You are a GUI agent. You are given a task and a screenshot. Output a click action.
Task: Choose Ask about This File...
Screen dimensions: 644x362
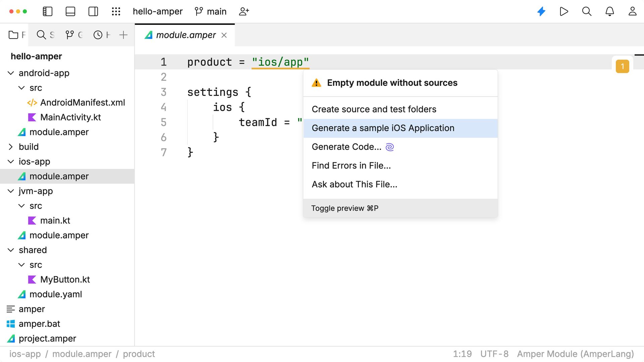click(400, 184)
